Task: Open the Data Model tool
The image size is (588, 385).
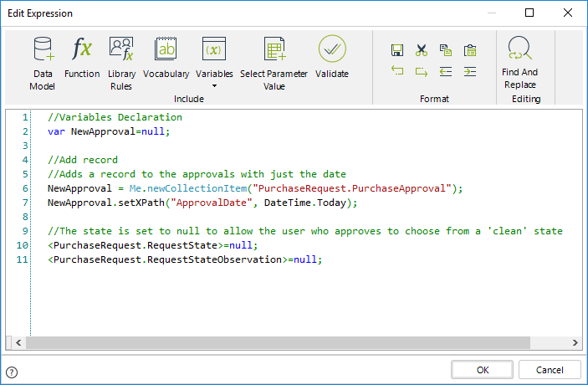Action: [43, 63]
